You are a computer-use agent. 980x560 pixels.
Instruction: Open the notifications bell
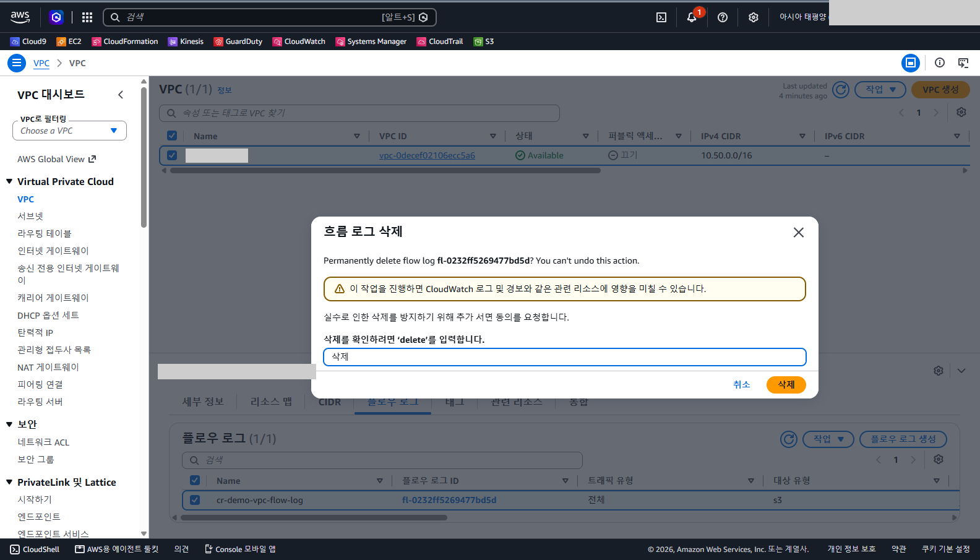[692, 17]
